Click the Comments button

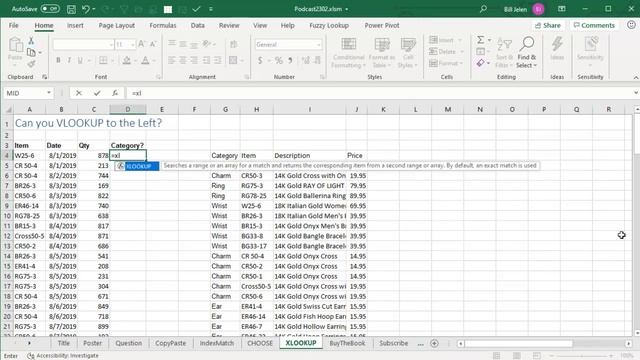click(x=594, y=25)
